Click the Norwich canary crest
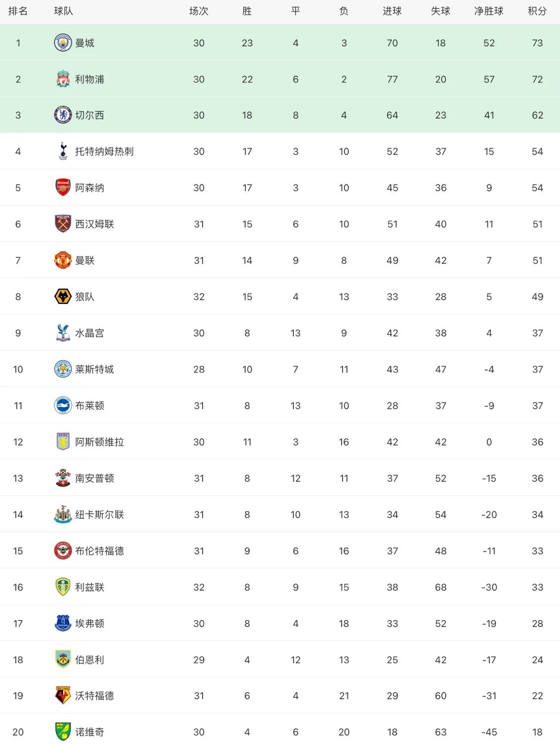Screen dimensions: 560x745 (63, 732)
